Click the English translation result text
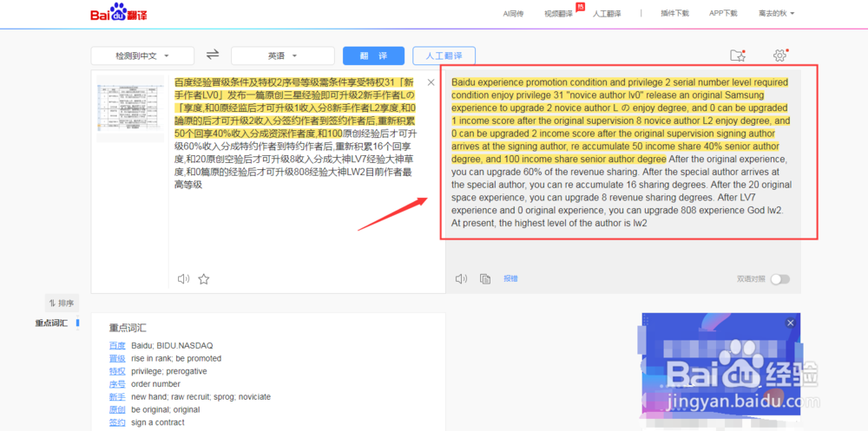Viewport: 868px width, 431px height. (x=621, y=153)
